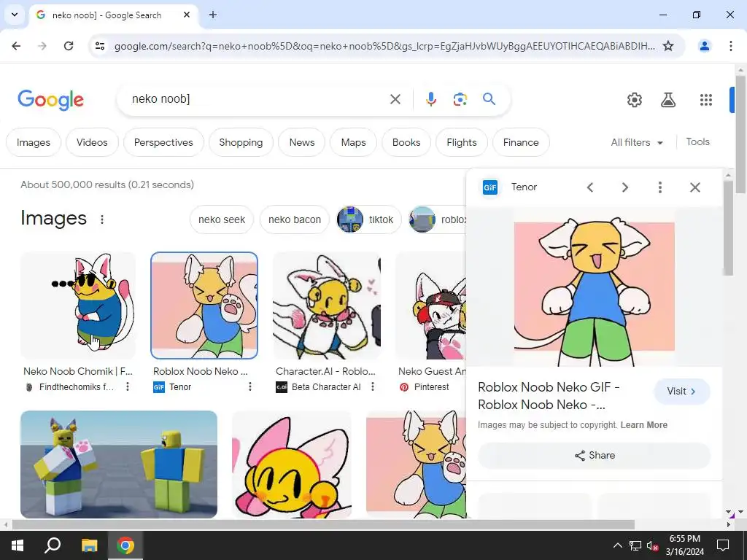Close the Tenor image preview panel
Viewport: 747px width, 560px height.
pyautogui.click(x=695, y=187)
